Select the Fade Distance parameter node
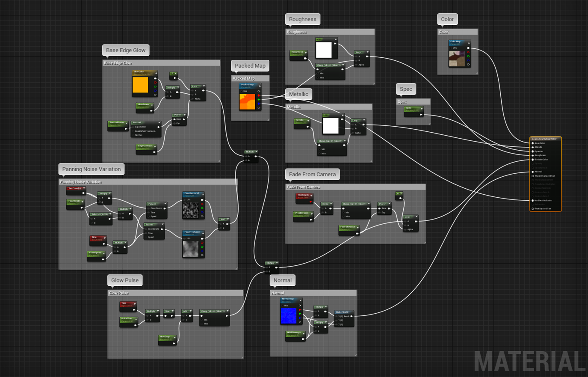The width and height of the screenshot is (588, 377). (349, 230)
